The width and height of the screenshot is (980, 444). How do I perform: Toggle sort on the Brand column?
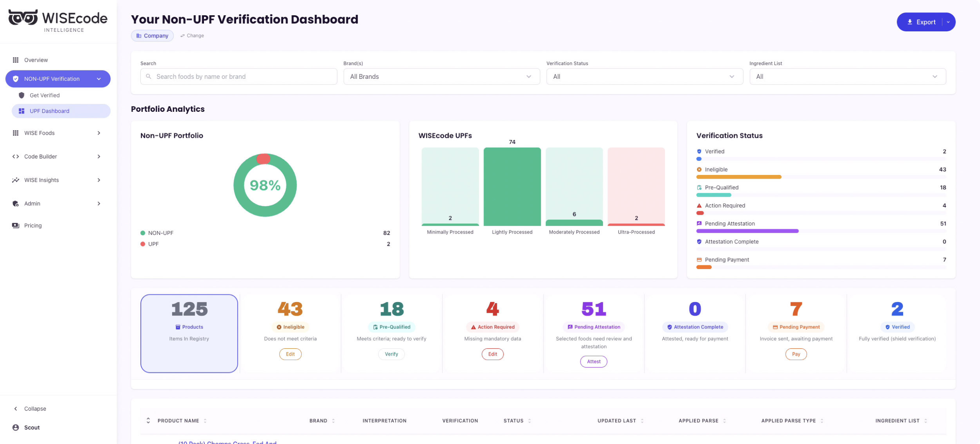pos(333,421)
